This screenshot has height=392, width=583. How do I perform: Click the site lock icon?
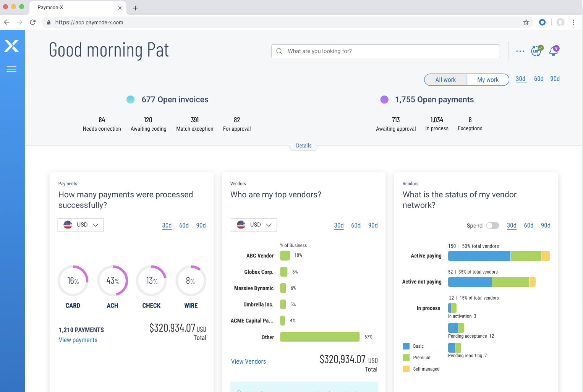tap(49, 23)
